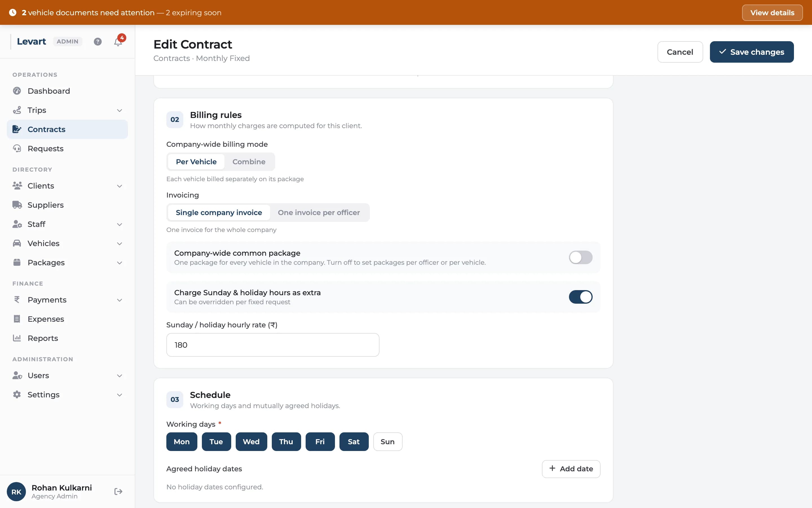Expand the Vehicles menu chevron
The width and height of the screenshot is (812, 508).
(120, 244)
